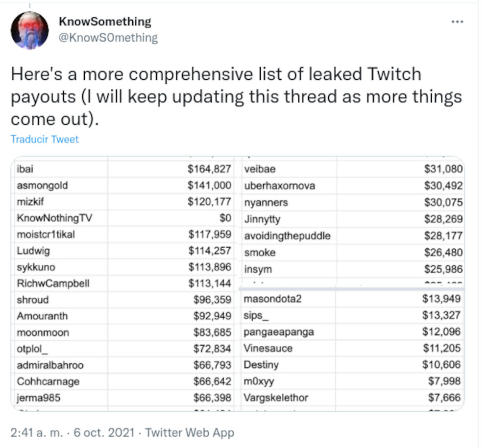Screen dimensions: 490x448
Task: Click the tweet text about leaked payouts
Action: click(235, 97)
